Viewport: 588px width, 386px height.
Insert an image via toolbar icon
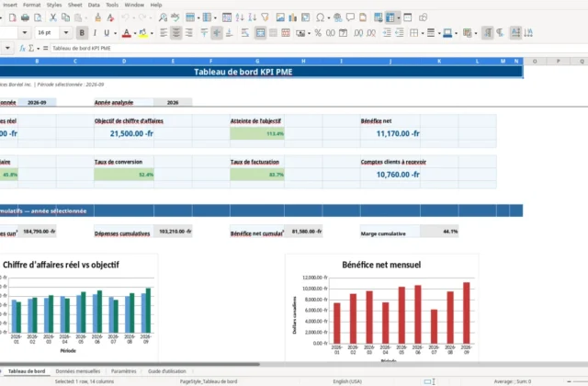coord(280,17)
